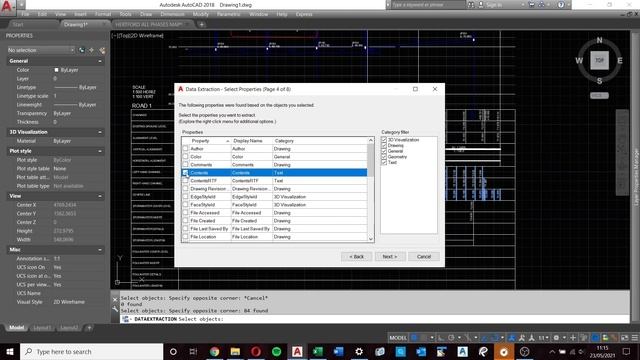640x360 pixels.
Task: Close the command line with its X icon
Action: click(x=115, y=300)
